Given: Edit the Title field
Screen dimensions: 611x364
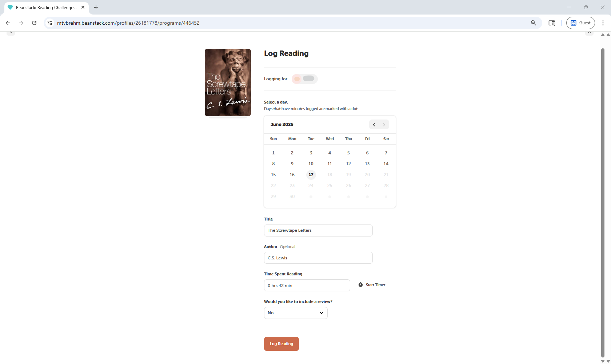Looking at the screenshot, I should coord(318,230).
